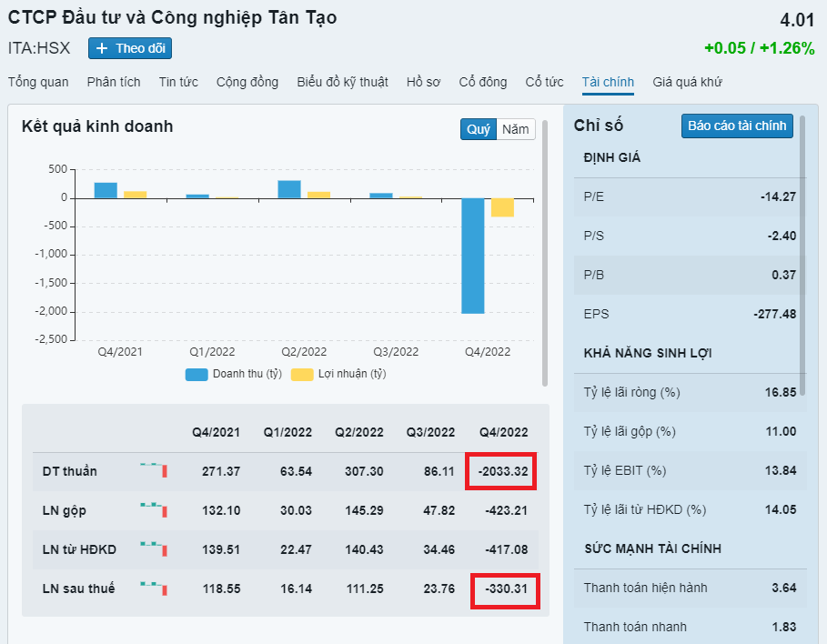
Task: Click the Thanh toán nhanh row
Action: pos(690,627)
